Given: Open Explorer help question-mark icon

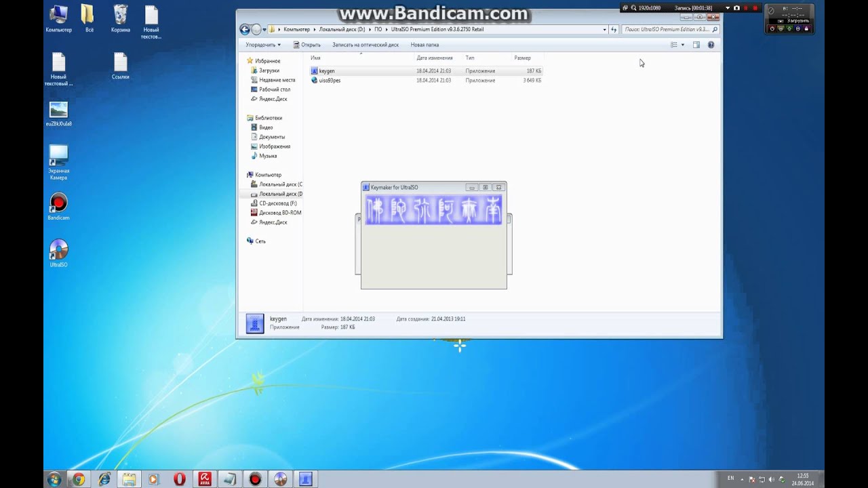Looking at the screenshot, I should coord(711,45).
